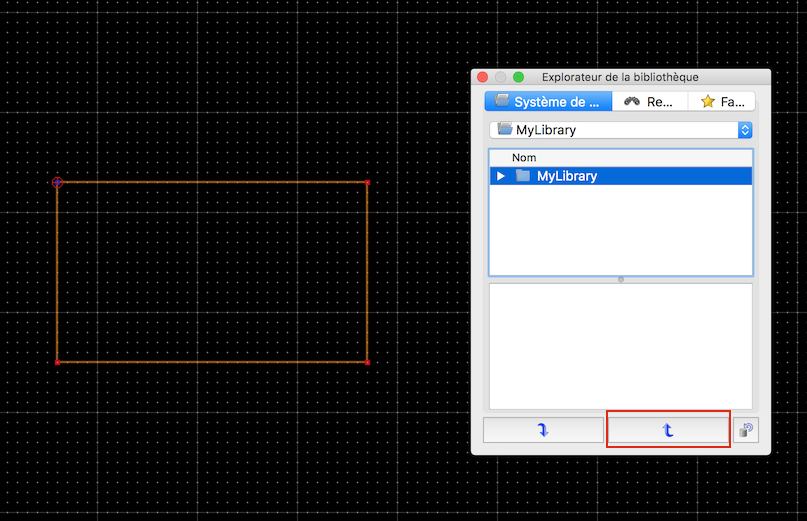
Task: Switch to the Système de fichiers tab
Action: tap(547, 102)
